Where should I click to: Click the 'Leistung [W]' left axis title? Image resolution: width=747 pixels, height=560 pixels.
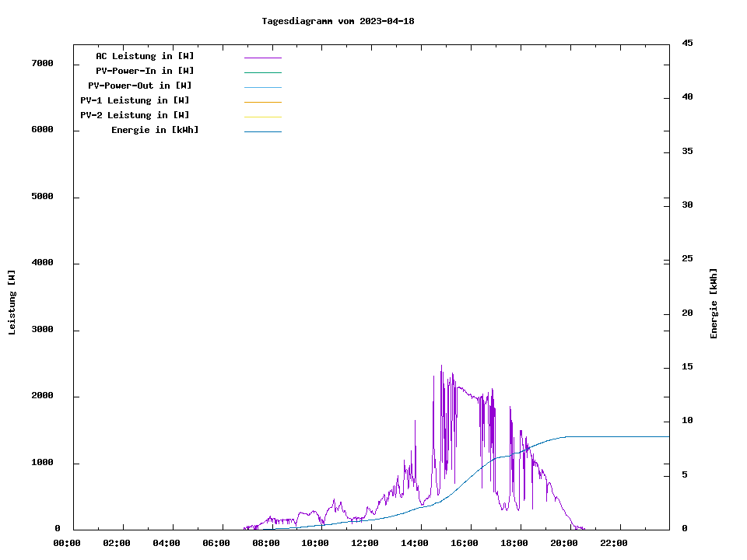(12, 303)
